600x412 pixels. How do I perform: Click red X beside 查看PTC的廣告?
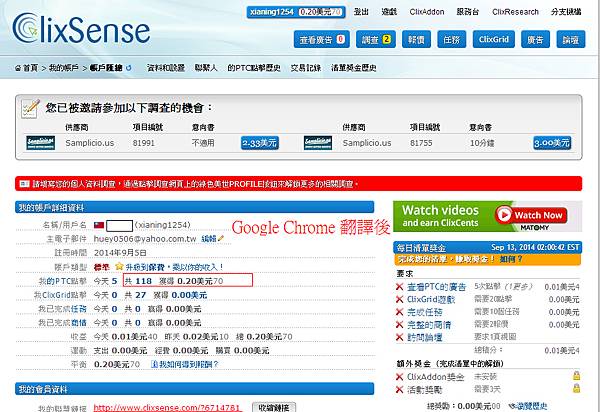point(399,287)
